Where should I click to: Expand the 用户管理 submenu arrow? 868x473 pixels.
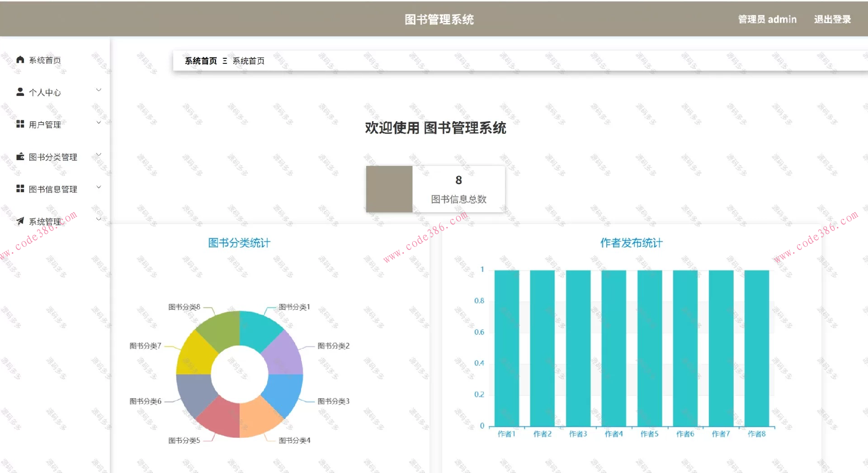coord(99,123)
